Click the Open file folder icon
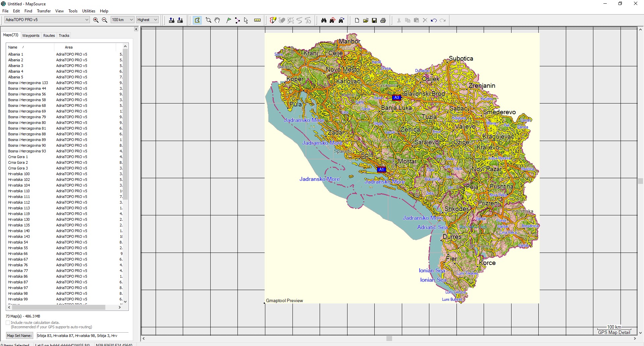The image size is (644, 346). tap(366, 20)
